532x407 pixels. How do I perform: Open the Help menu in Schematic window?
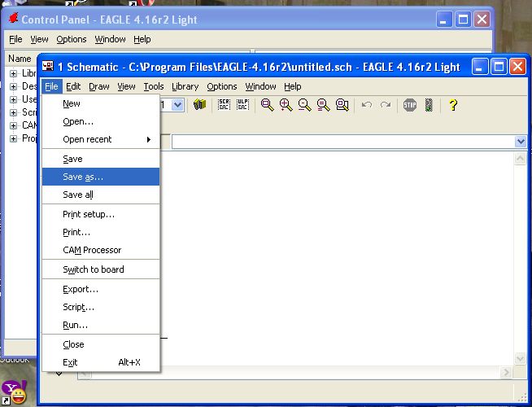pos(293,86)
